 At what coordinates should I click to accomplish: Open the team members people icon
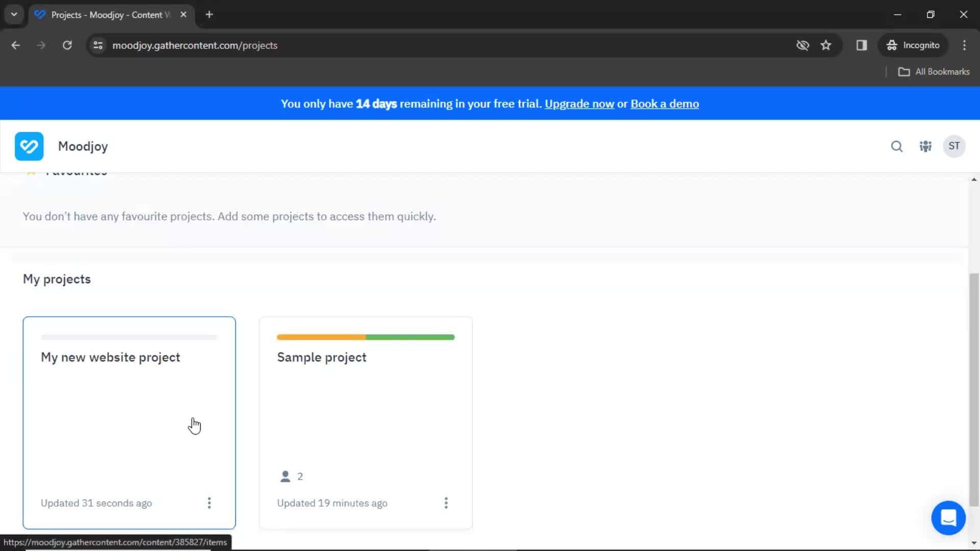(x=925, y=146)
